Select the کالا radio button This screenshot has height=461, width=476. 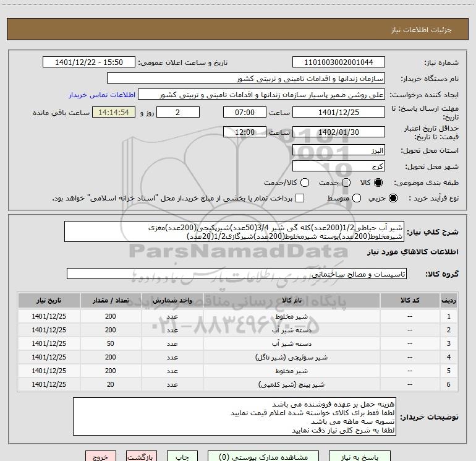click(378, 183)
